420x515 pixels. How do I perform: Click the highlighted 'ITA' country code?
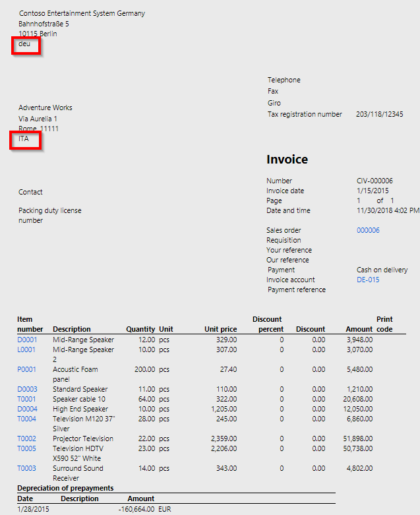(x=24, y=139)
